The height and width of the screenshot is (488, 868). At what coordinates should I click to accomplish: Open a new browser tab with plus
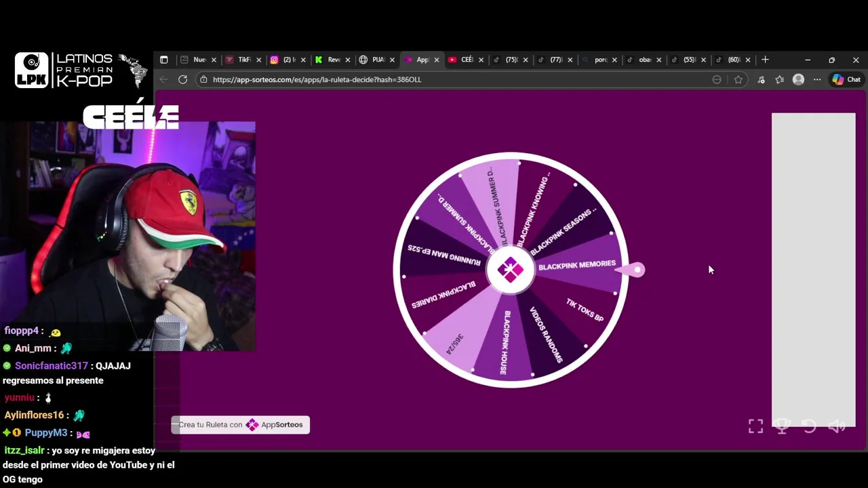click(x=765, y=60)
